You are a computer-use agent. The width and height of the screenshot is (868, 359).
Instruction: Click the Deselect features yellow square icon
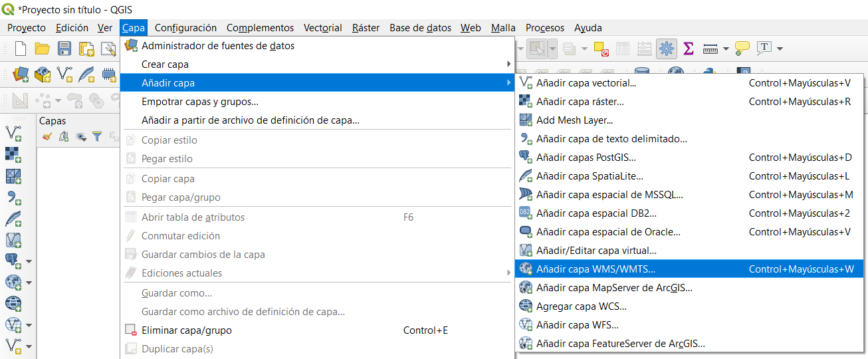click(601, 49)
